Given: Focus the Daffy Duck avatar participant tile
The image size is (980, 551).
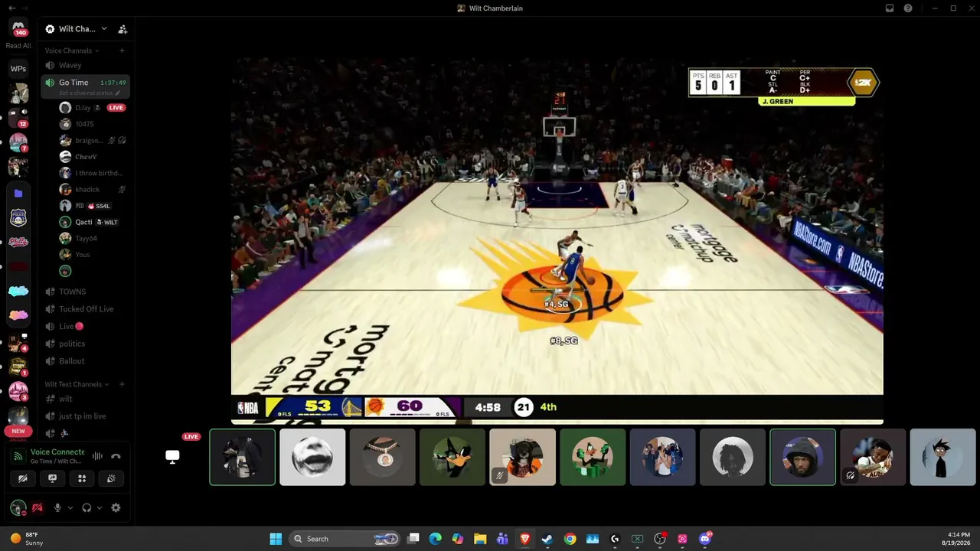Looking at the screenshot, I should point(452,457).
